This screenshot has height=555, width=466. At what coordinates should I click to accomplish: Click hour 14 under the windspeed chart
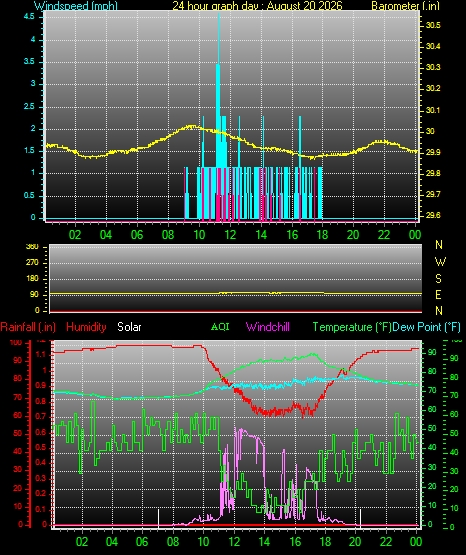(x=261, y=235)
